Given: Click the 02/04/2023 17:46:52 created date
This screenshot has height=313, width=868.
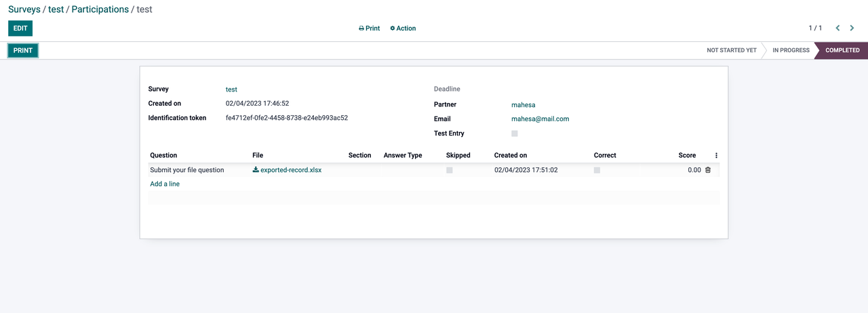Looking at the screenshot, I should pos(258,104).
